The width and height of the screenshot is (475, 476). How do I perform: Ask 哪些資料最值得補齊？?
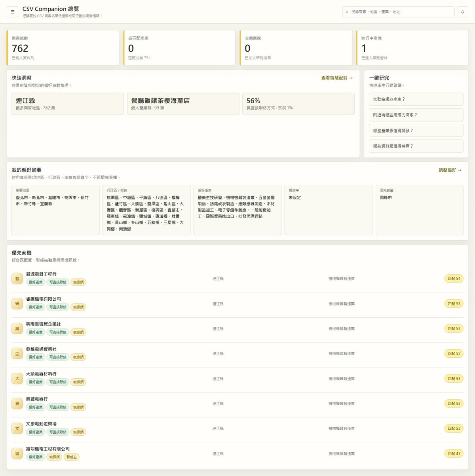(416, 146)
